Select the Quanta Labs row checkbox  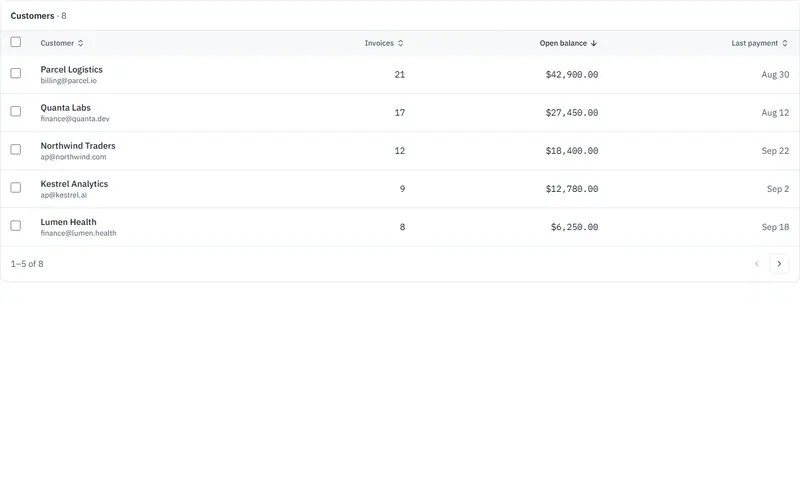pos(16,111)
